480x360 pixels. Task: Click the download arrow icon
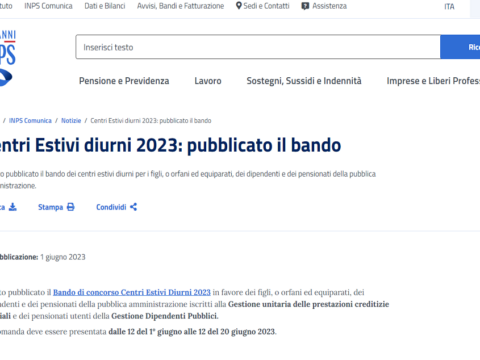pos(13,207)
